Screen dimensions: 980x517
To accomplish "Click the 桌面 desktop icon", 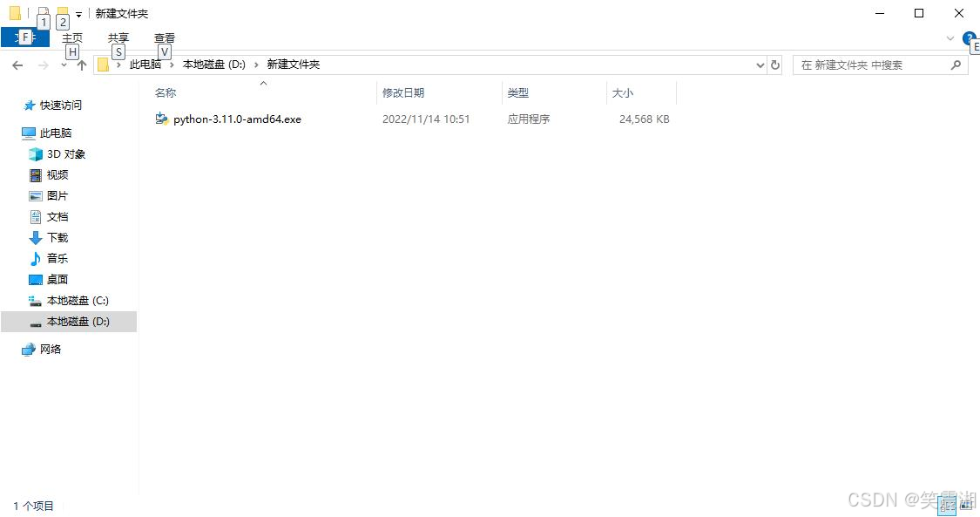I will 36,280.
